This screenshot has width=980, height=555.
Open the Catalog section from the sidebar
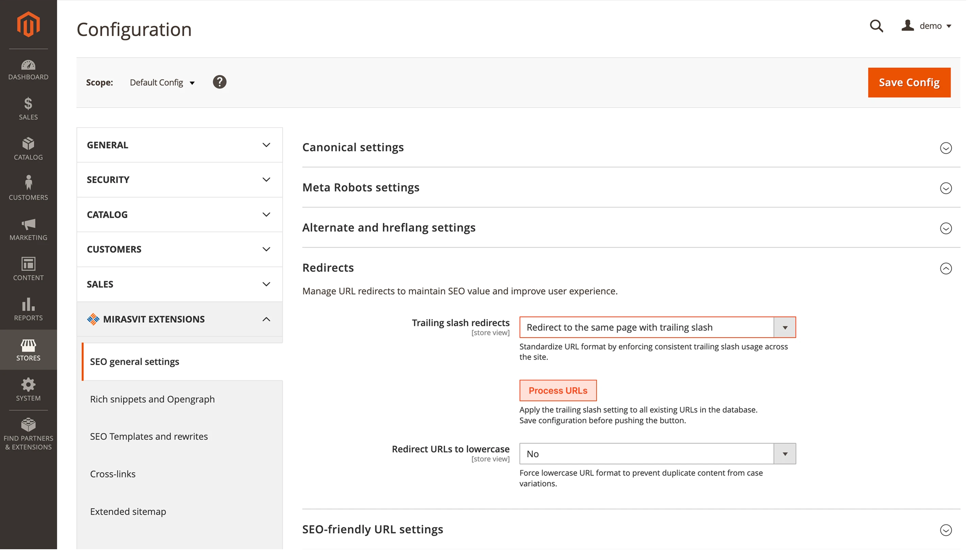[x=28, y=149]
